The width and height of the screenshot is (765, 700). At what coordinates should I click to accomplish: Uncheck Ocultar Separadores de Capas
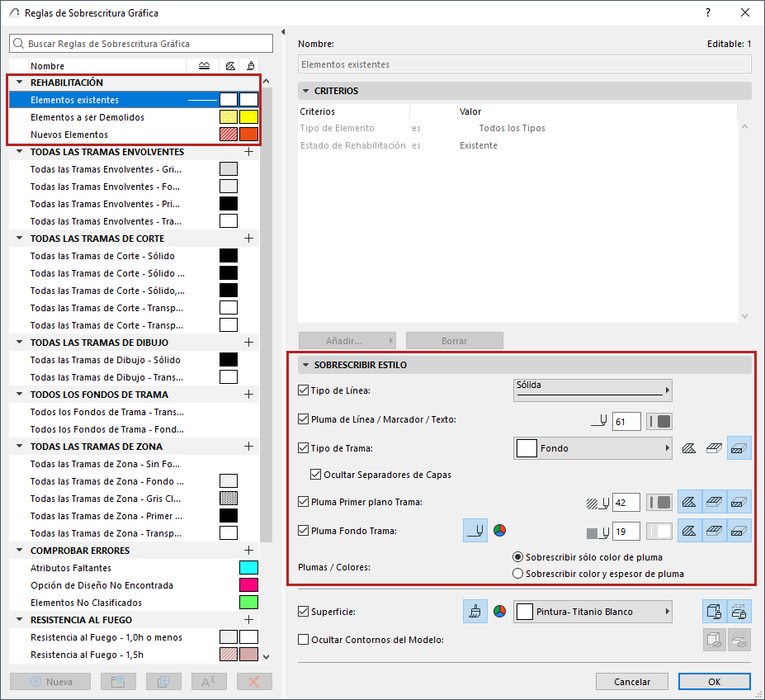coord(316,475)
